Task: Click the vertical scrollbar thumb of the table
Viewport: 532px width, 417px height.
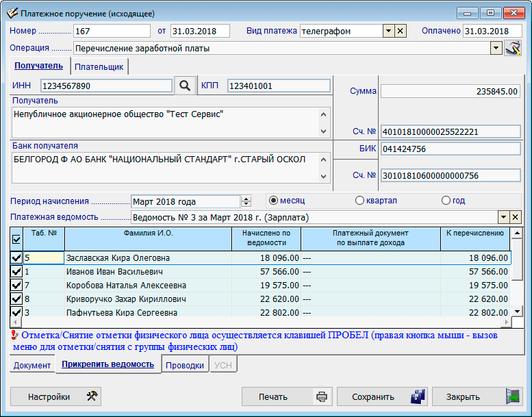Action: pyautogui.click(x=517, y=260)
